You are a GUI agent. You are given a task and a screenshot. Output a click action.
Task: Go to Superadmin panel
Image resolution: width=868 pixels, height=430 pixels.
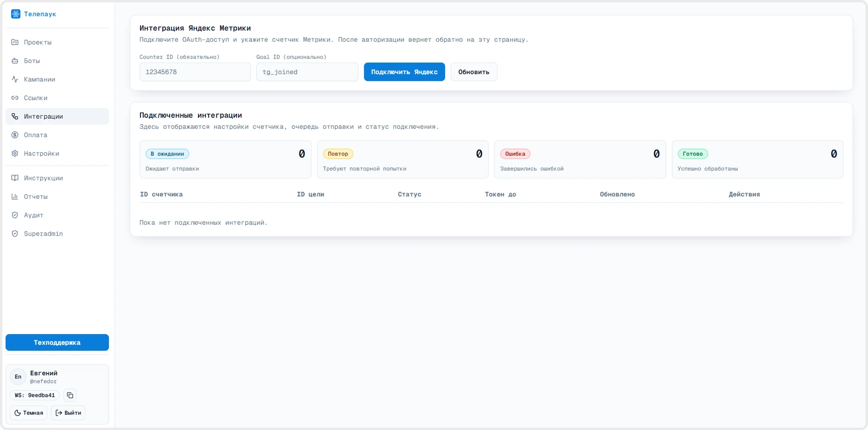click(x=57, y=234)
